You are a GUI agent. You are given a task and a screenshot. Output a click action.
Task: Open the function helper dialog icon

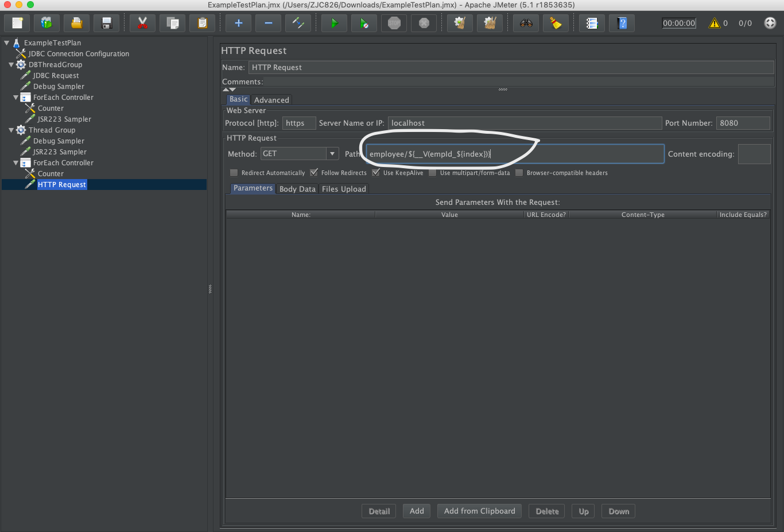coord(592,23)
